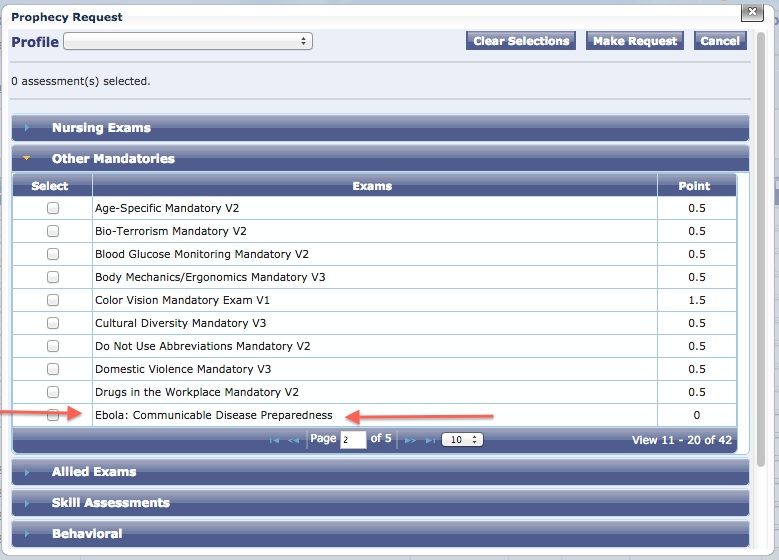779x560 pixels.
Task: Click the 1.5 point value
Action: point(697,300)
